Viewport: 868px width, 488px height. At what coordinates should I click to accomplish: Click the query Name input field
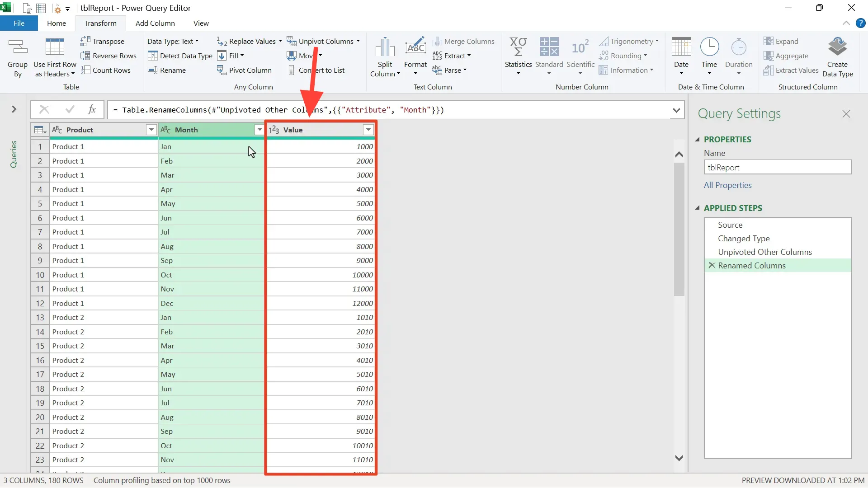coord(777,168)
